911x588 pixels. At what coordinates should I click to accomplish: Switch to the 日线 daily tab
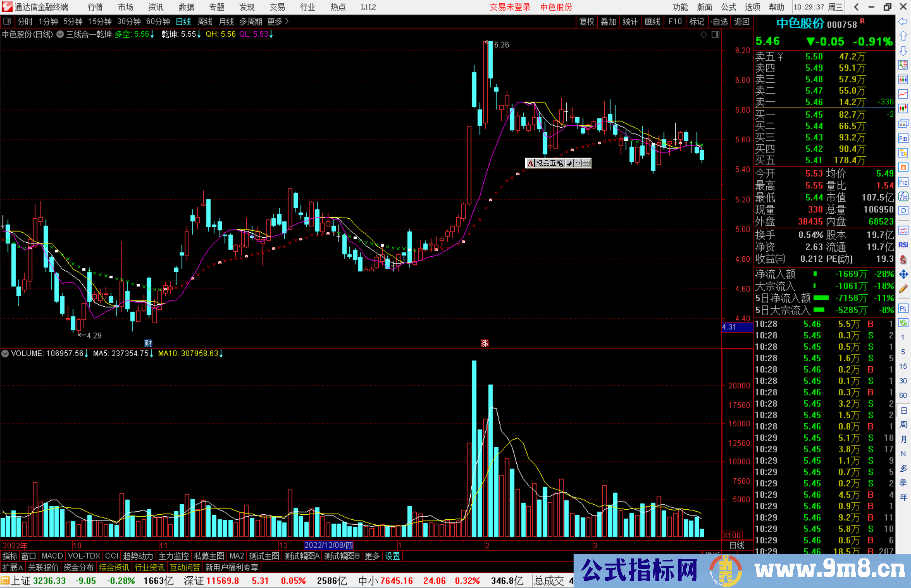click(x=183, y=21)
